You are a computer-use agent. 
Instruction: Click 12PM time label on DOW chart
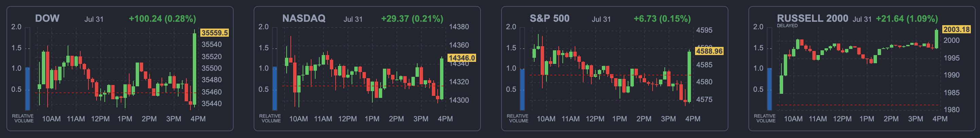(x=100, y=119)
